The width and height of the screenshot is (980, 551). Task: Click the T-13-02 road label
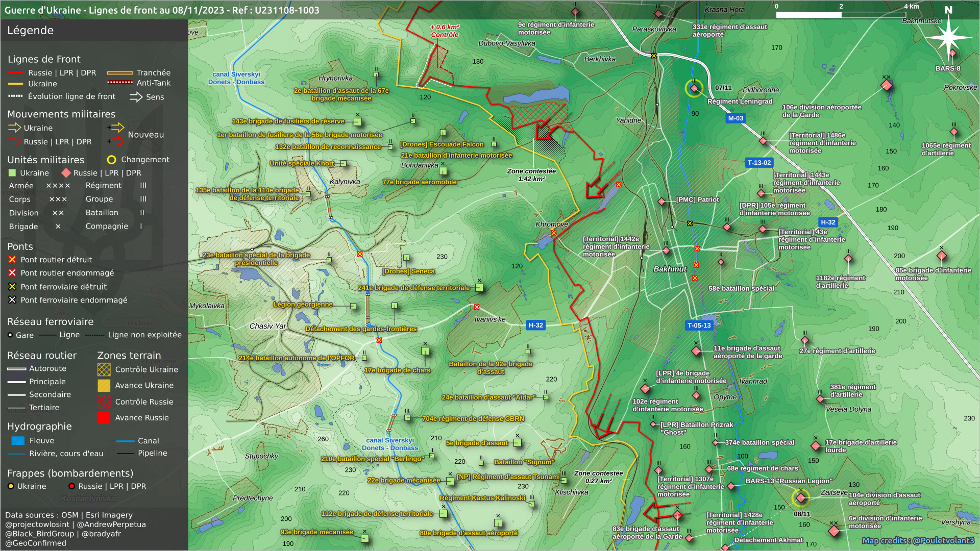click(x=759, y=163)
